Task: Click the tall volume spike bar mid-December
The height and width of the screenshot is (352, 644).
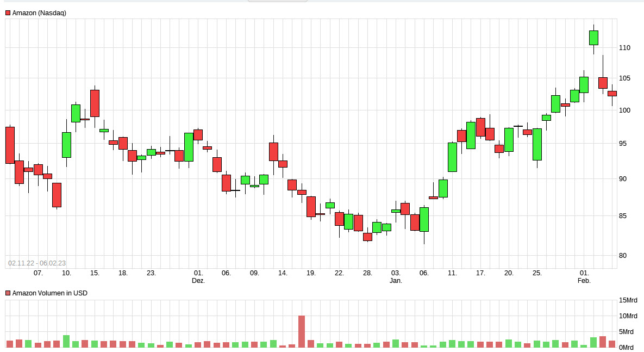Action: pos(302,329)
